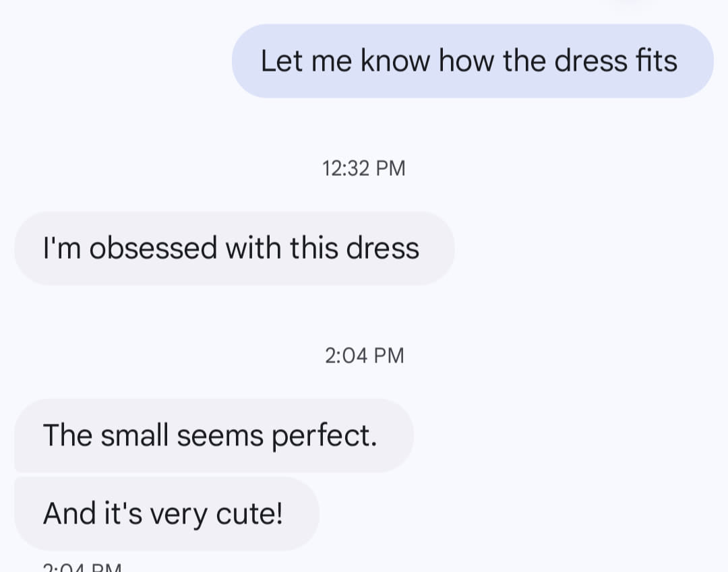Tap "I'm" at the start of first reply

[61, 249]
